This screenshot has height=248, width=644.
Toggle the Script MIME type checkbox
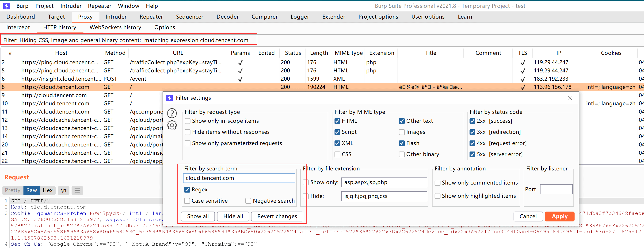pyautogui.click(x=337, y=132)
